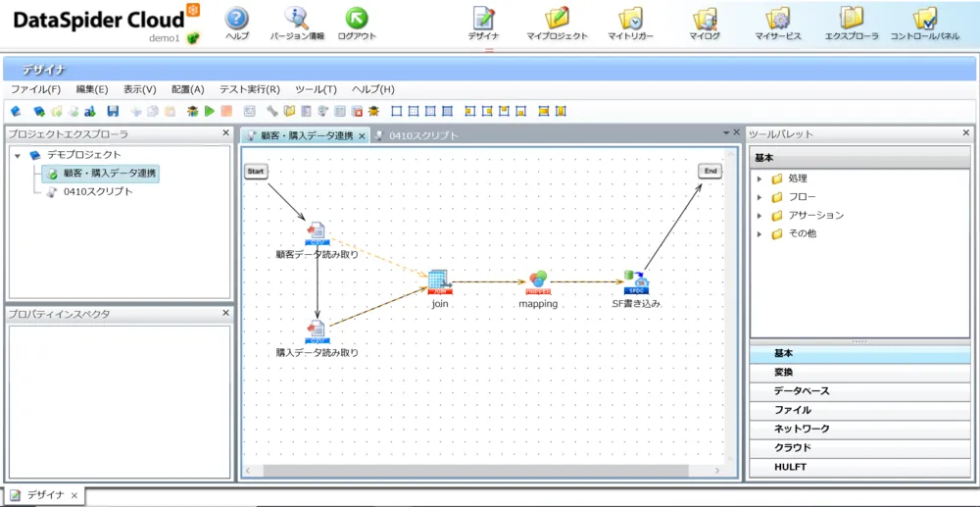Start debug run with bug-play toolbar icon
The width and height of the screenshot is (980, 507).
pos(192,111)
